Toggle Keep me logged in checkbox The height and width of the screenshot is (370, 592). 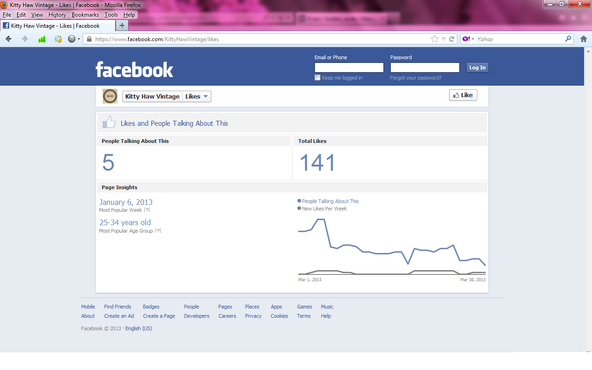[x=317, y=77]
